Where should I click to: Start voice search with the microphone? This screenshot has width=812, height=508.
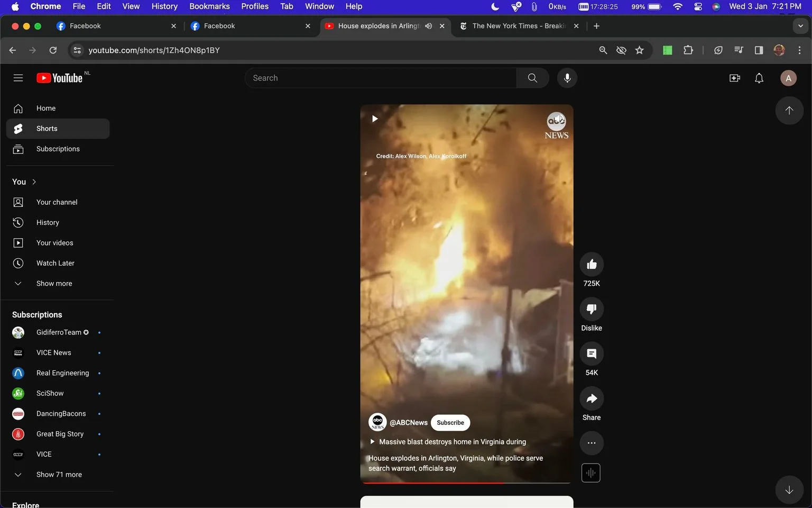point(567,78)
